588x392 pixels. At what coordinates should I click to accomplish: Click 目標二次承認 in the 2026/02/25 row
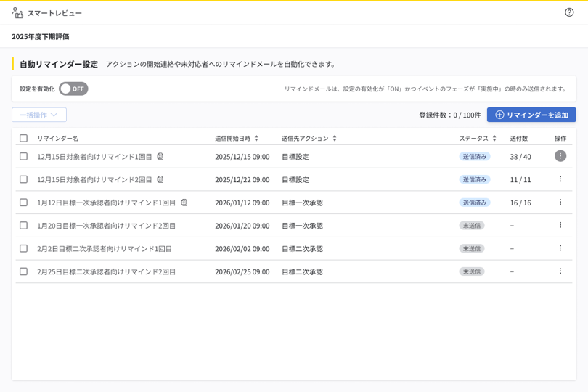click(x=302, y=272)
